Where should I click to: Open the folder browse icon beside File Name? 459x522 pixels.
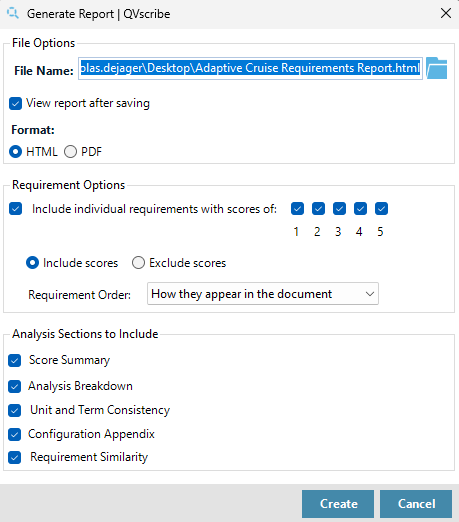tap(436, 68)
